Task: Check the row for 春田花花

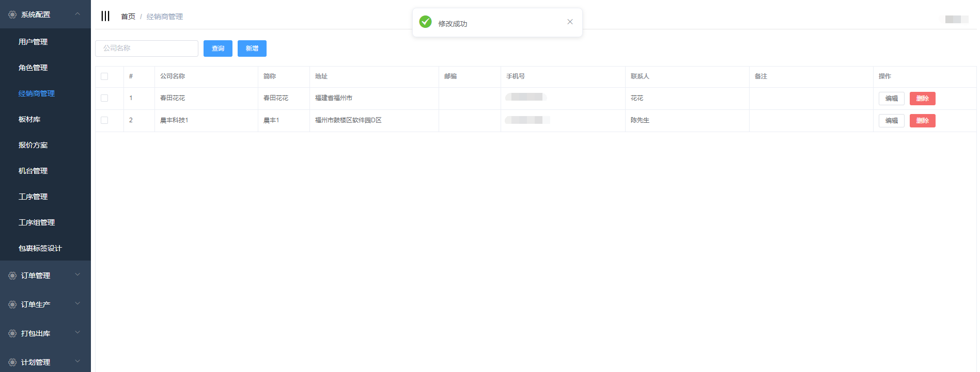Action: tap(104, 98)
